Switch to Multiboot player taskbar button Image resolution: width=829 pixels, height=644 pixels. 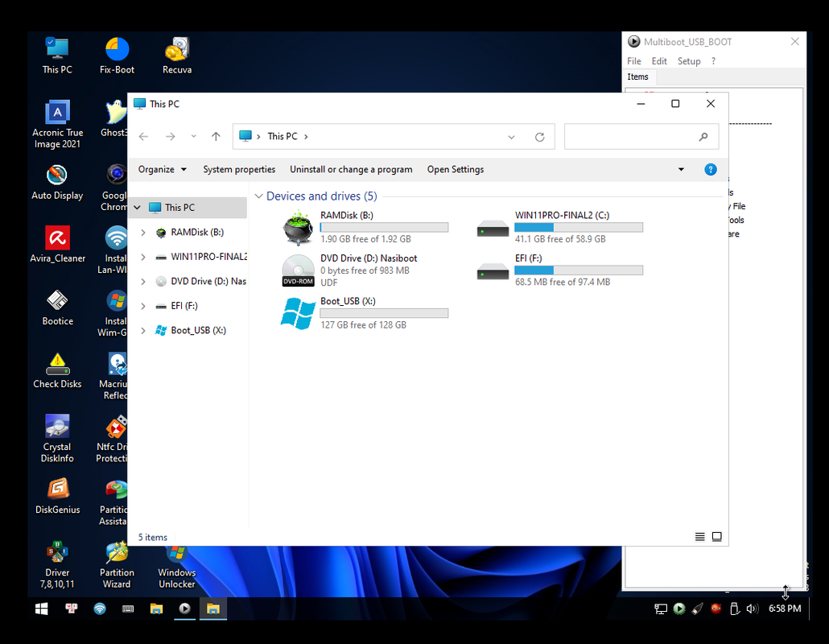point(184,609)
